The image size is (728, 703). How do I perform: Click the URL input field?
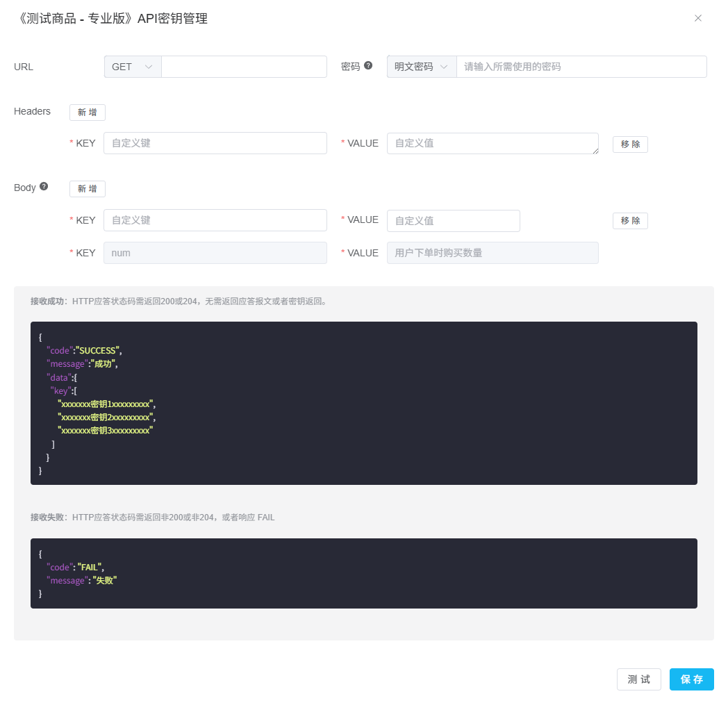[x=243, y=66]
